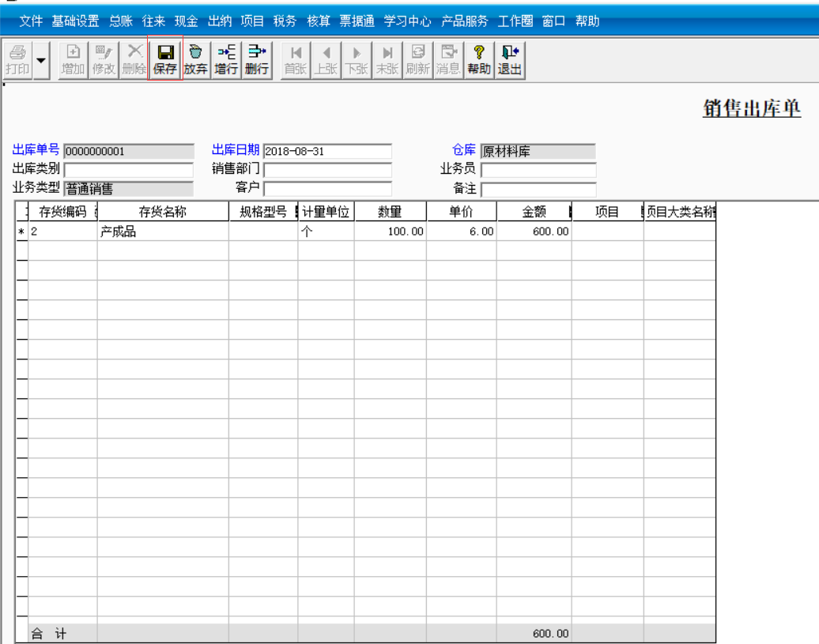Select the cell containing 产成品

pyautogui.click(x=162, y=232)
